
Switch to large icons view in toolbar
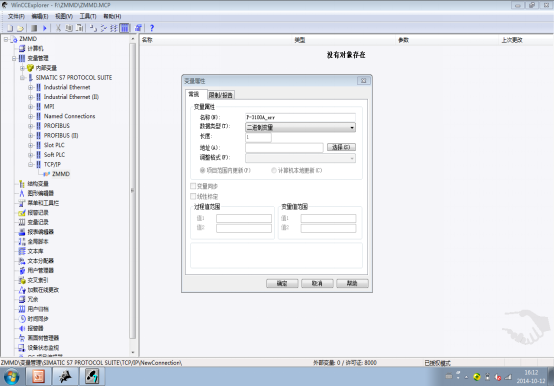point(93,28)
